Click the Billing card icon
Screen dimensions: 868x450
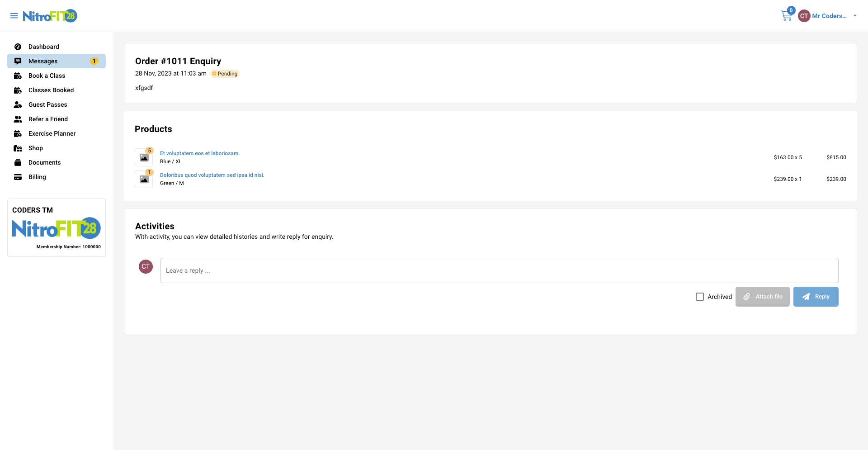[18, 177]
